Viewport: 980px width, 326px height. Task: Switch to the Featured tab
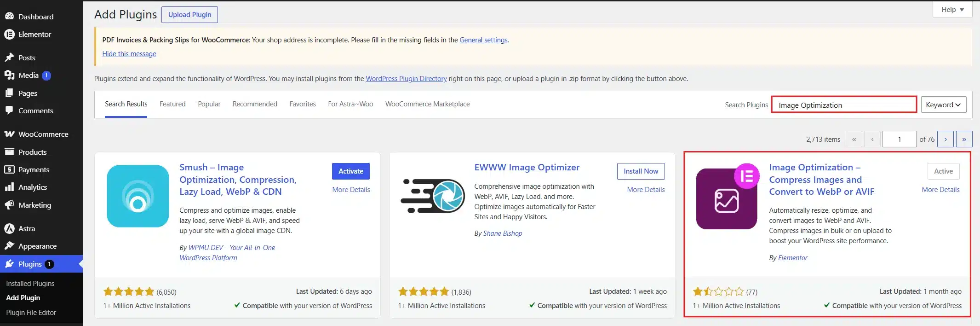coord(172,104)
